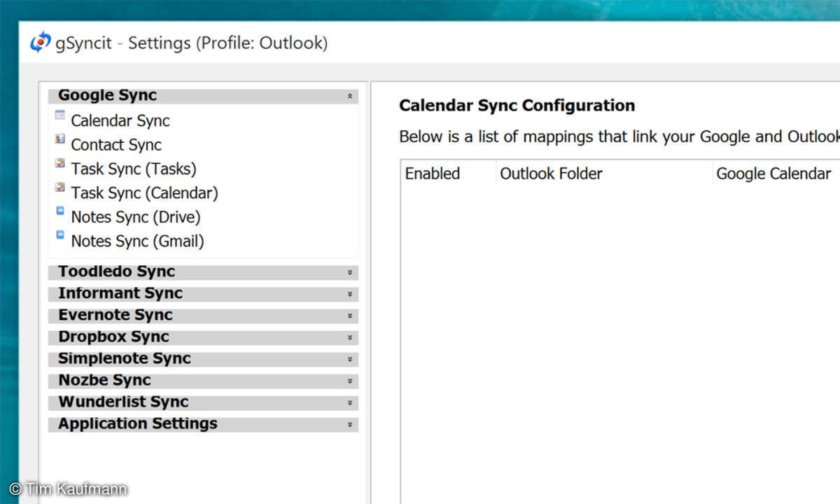Click the Notes Sync (Drive) icon

[x=59, y=212]
